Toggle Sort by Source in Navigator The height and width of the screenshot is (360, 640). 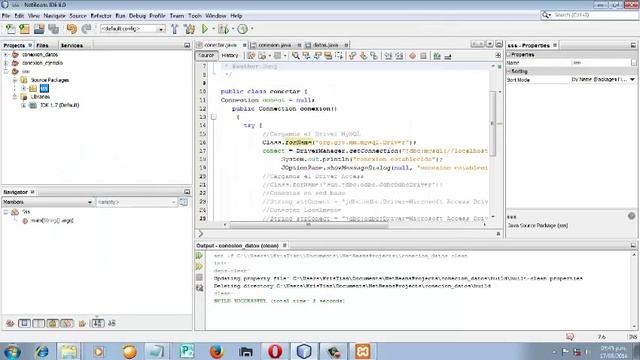112,323
